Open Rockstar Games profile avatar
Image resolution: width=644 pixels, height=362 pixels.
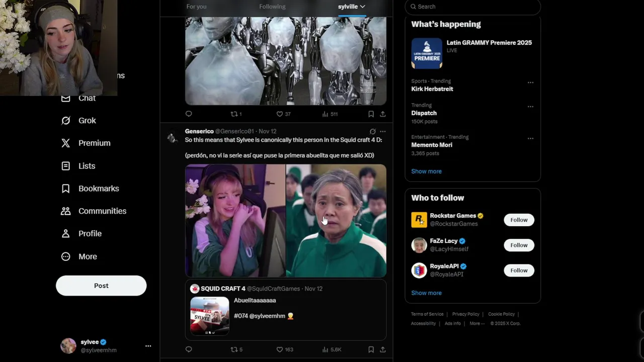(x=419, y=220)
